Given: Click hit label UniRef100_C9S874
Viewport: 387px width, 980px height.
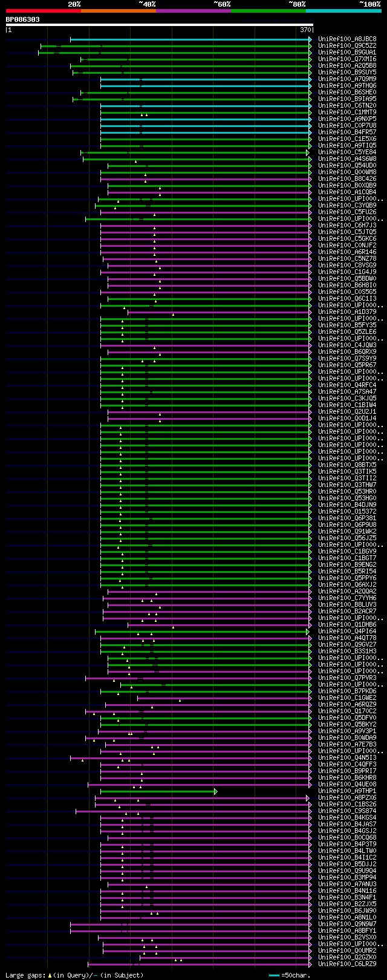Looking at the screenshot, I should coord(347,811).
